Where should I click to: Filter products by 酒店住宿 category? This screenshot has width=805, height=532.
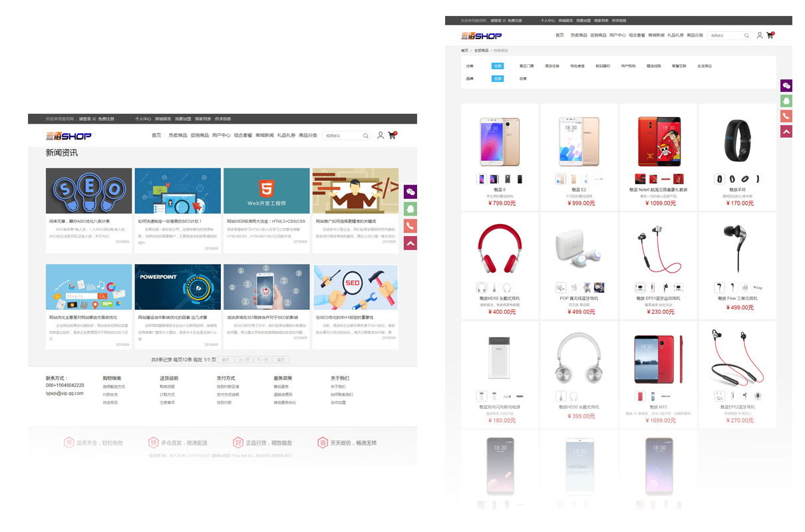click(552, 66)
